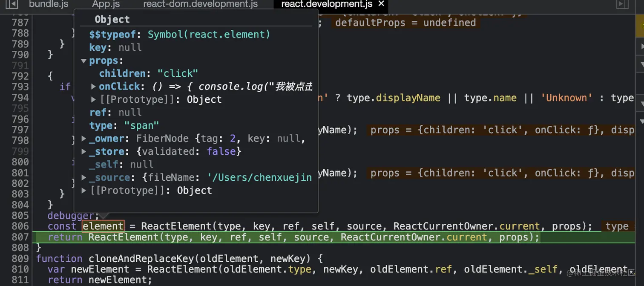The width and height of the screenshot is (644, 286).
Task: Expand the _source fileName entry
Action: [x=83, y=178]
